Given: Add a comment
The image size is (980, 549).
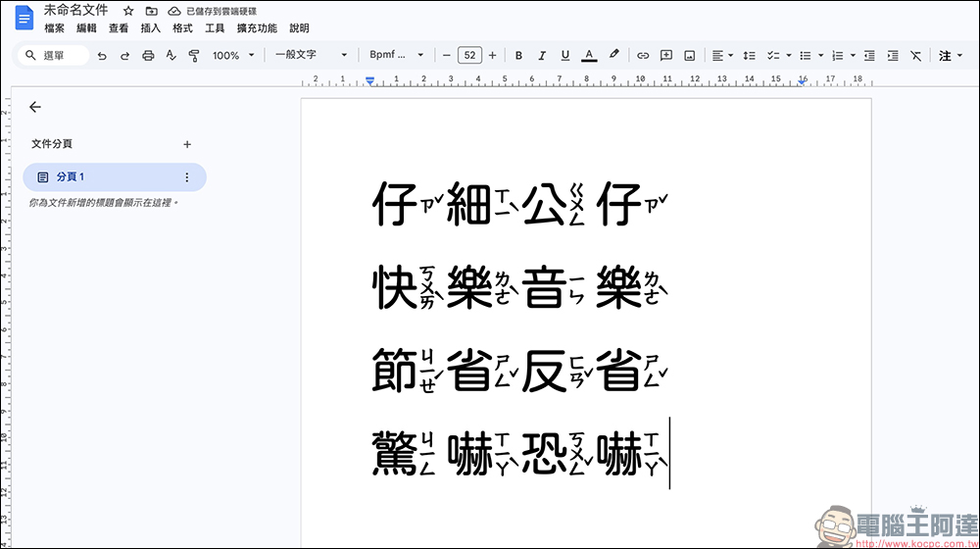Looking at the screenshot, I should (666, 56).
